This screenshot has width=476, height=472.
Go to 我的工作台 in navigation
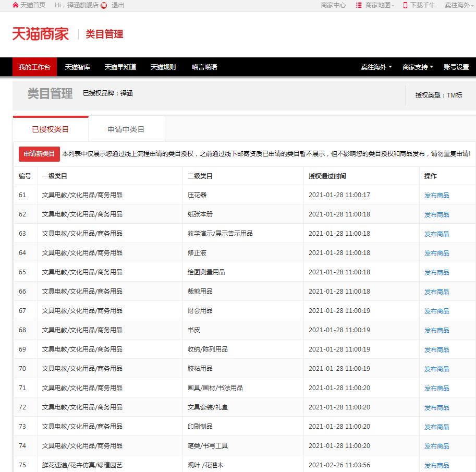[34, 67]
